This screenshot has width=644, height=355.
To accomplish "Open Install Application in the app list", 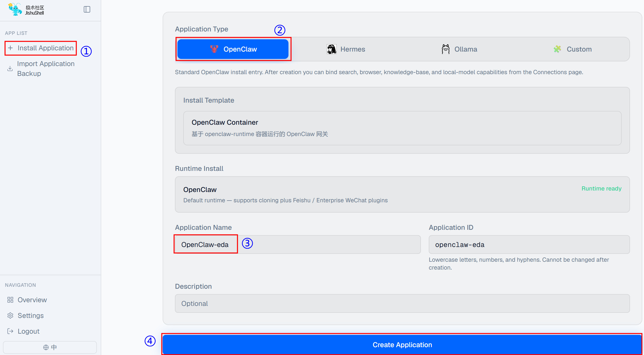I will coord(41,48).
